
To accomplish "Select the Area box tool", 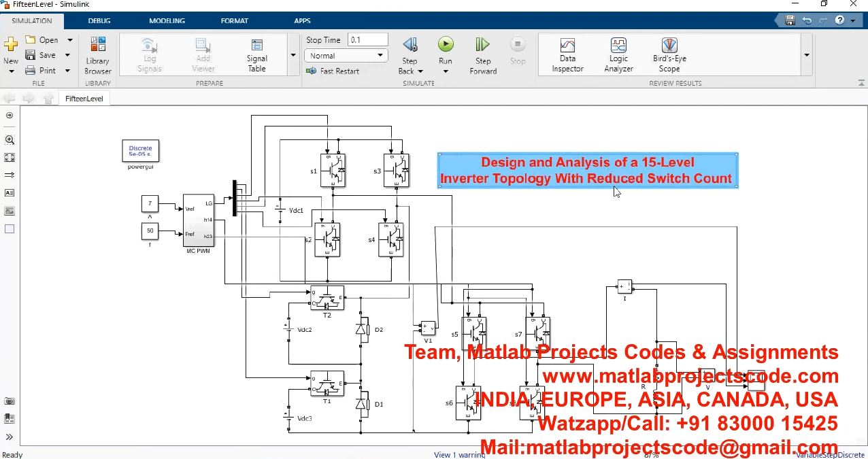I will (x=10, y=229).
